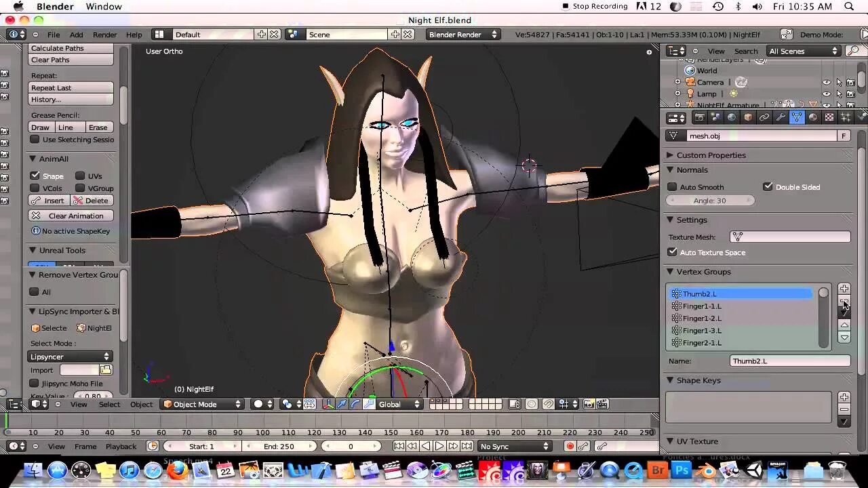The width and height of the screenshot is (868, 488).
Task: Expand the Camera tree node in outliner
Action: coord(677,82)
